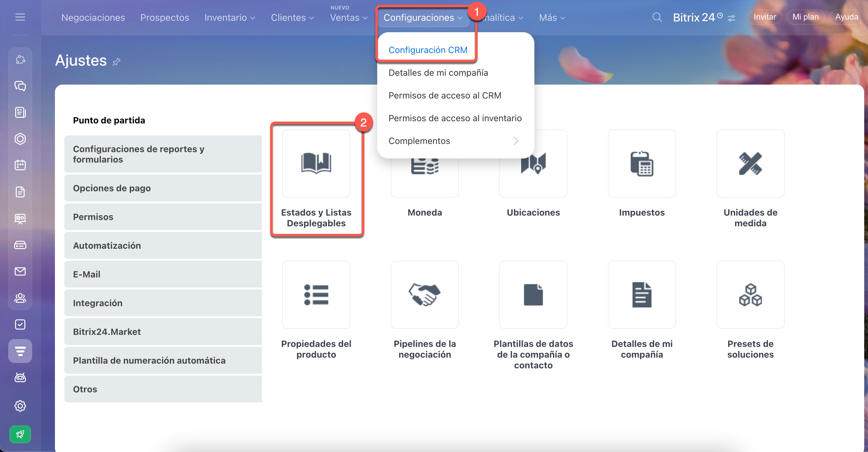Expand the Complementos submenu arrow
Viewport: 868px width, 452px height.
(x=515, y=140)
